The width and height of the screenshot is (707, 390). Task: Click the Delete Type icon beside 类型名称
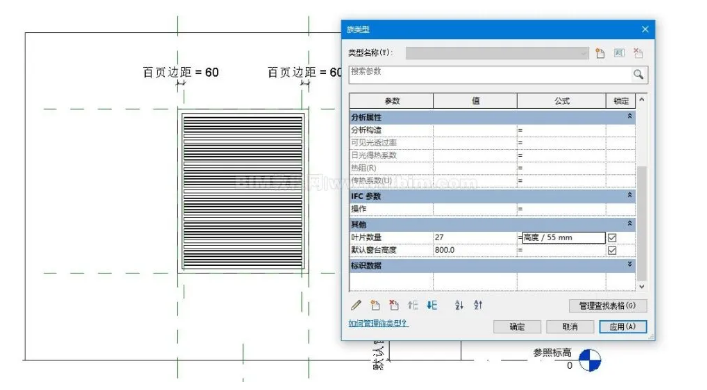click(x=638, y=53)
